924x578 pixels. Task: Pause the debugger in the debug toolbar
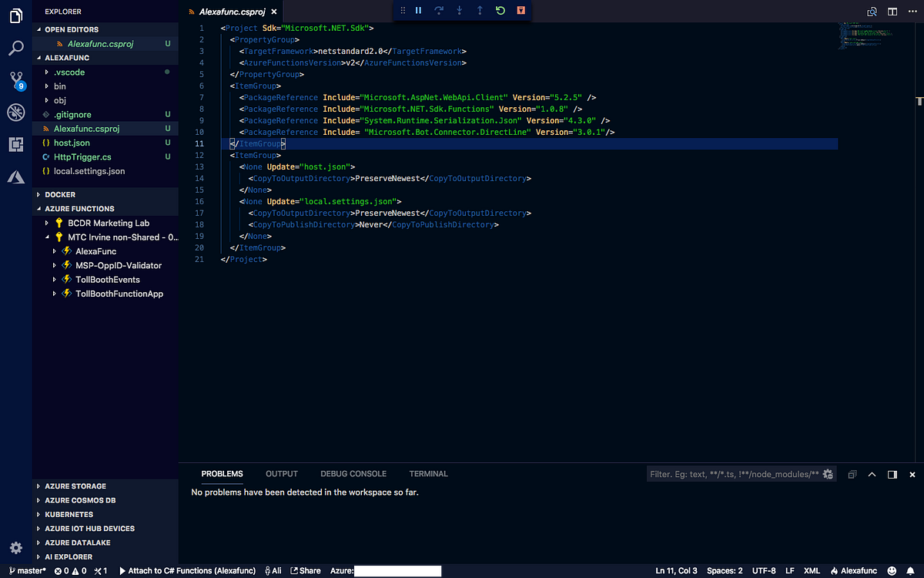coord(418,11)
